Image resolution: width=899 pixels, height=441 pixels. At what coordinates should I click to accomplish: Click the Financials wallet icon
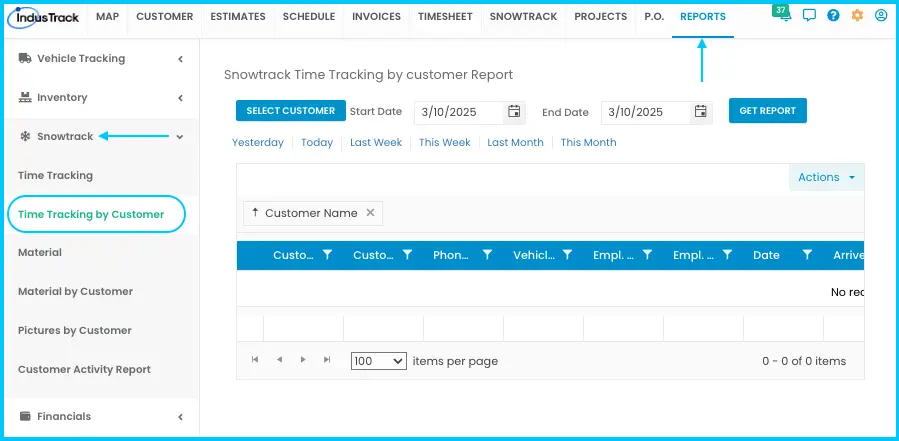(25, 416)
